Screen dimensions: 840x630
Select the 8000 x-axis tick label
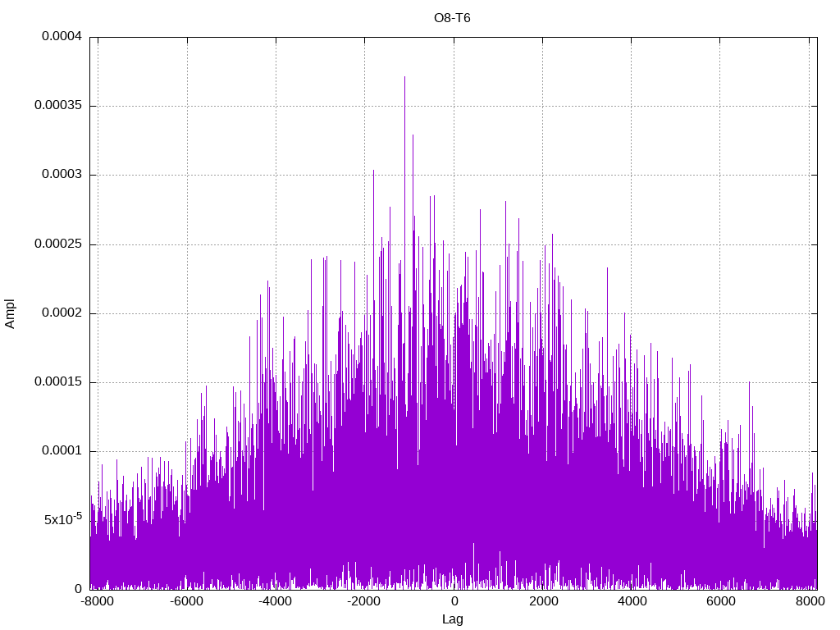tap(810, 601)
